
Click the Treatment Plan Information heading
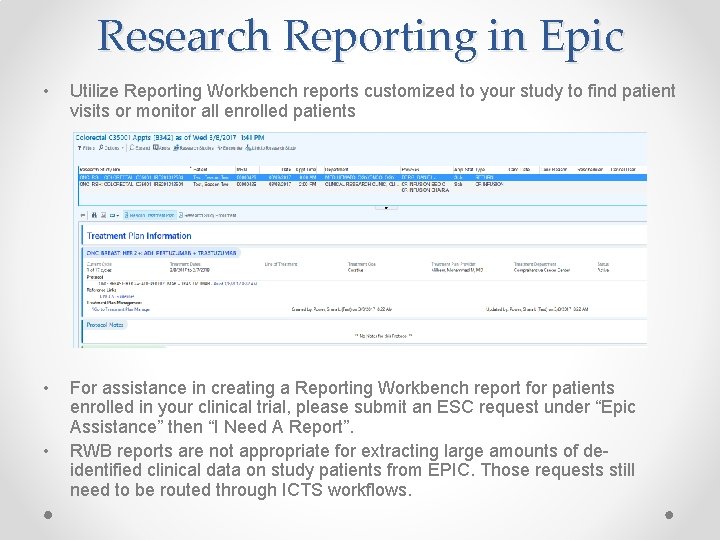click(139, 236)
